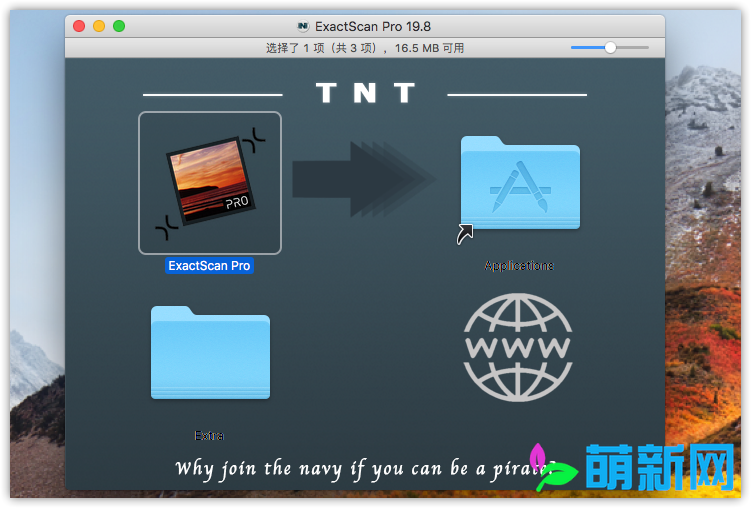
Task: Close the ExactScan Pro 19.8 window
Action: tap(79, 26)
